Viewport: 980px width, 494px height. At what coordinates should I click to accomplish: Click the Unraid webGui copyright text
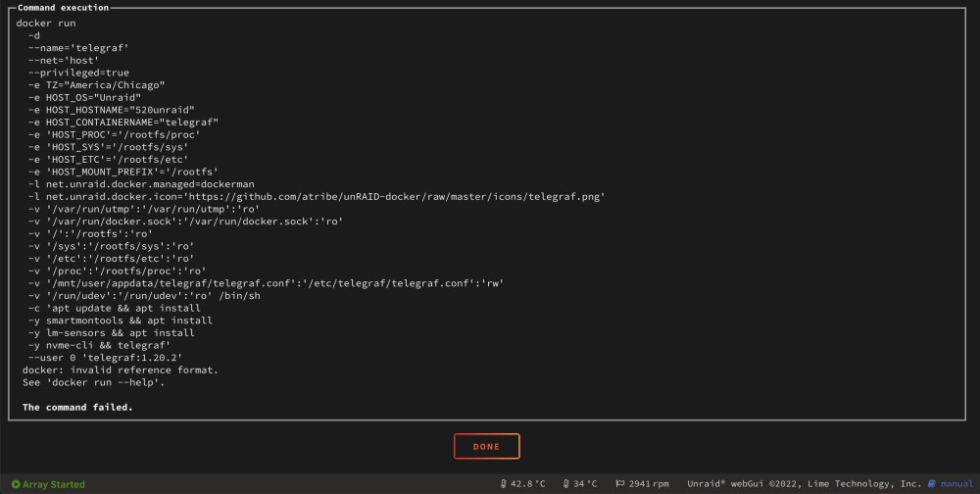coord(804,484)
